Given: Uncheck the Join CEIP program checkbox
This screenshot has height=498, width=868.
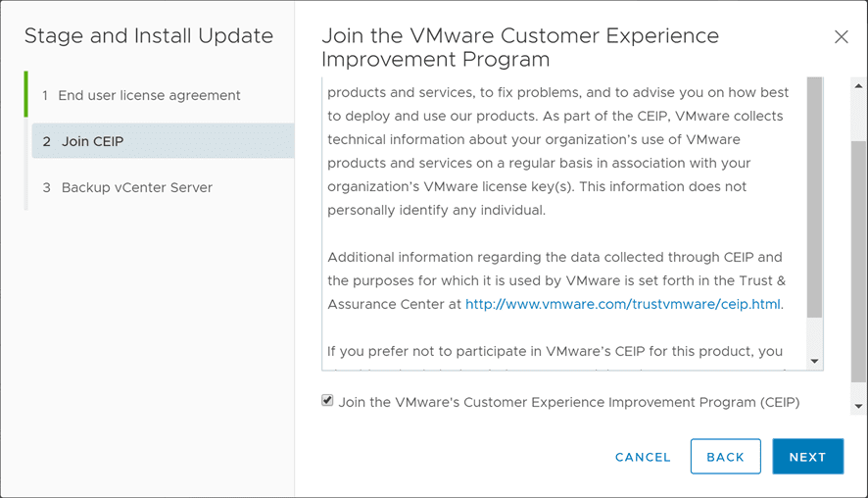Looking at the screenshot, I should pyautogui.click(x=327, y=401).
